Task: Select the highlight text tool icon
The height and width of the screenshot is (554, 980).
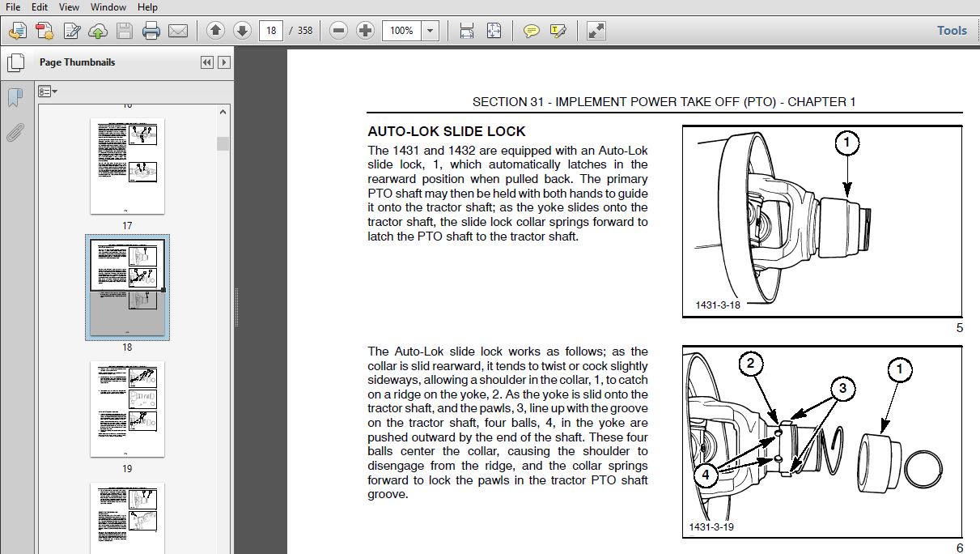Action: click(558, 31)
